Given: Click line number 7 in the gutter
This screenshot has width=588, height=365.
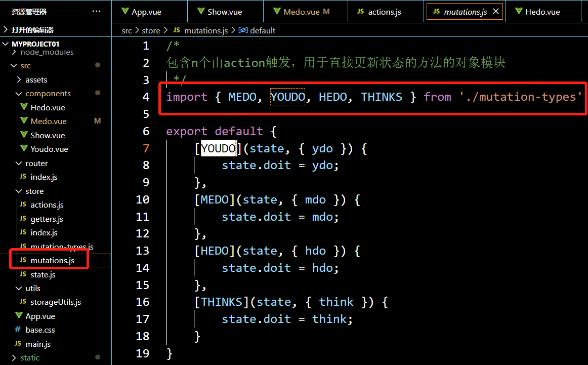Looking at the screenshot, I should (x=146, y=148).
